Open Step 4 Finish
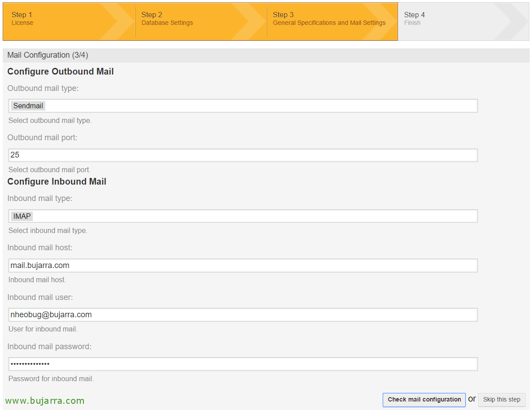Screen dimensions: 532x410 tap(464, 22)
